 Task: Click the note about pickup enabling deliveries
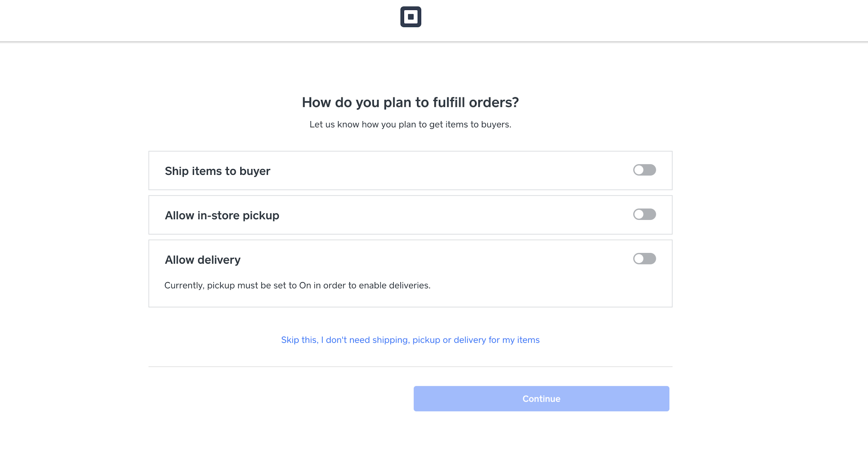(297, 286)
